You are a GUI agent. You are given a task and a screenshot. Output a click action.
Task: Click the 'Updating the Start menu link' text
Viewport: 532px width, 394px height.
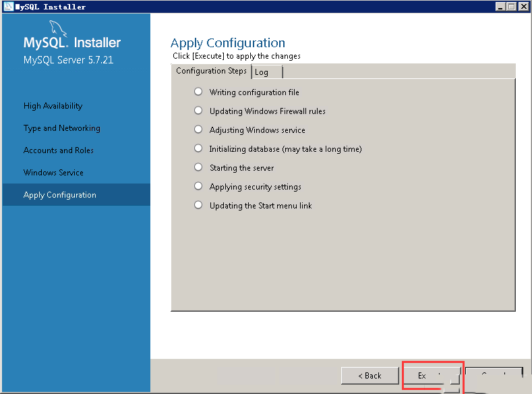click(260, 206)
